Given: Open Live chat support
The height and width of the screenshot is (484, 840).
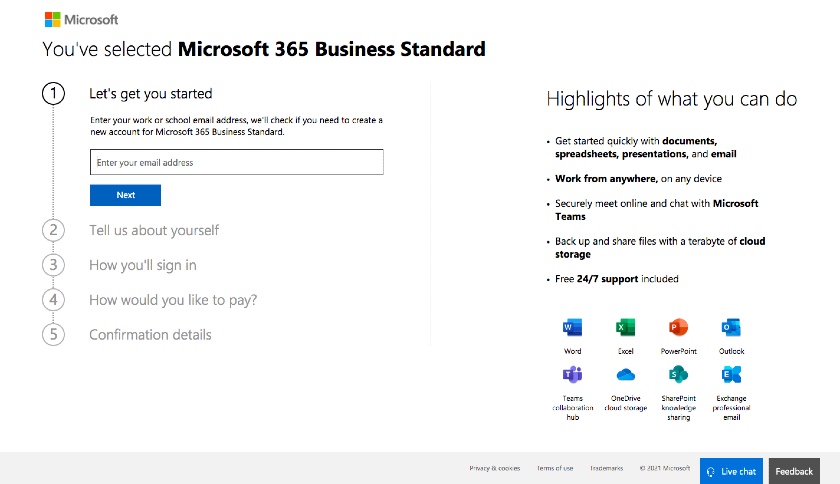Looking at the screenshot, I should [731, 471].
